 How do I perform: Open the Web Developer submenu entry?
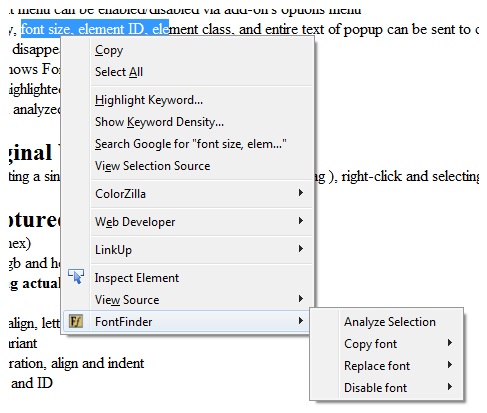[188, 222]
